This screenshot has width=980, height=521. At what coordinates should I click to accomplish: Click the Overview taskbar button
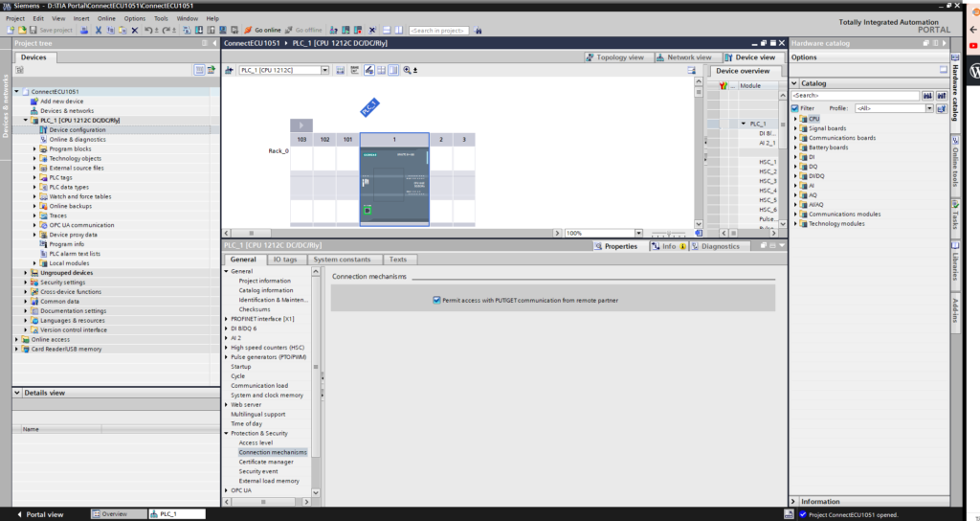point(118,514)
